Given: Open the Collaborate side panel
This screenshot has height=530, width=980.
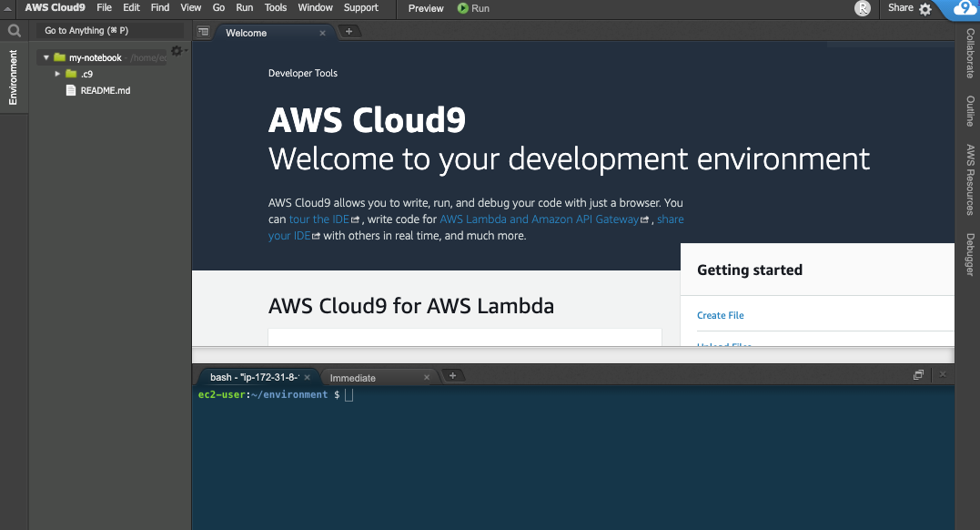Looking at the screenshot, I should pyautogui.click(x=969, y=53).
